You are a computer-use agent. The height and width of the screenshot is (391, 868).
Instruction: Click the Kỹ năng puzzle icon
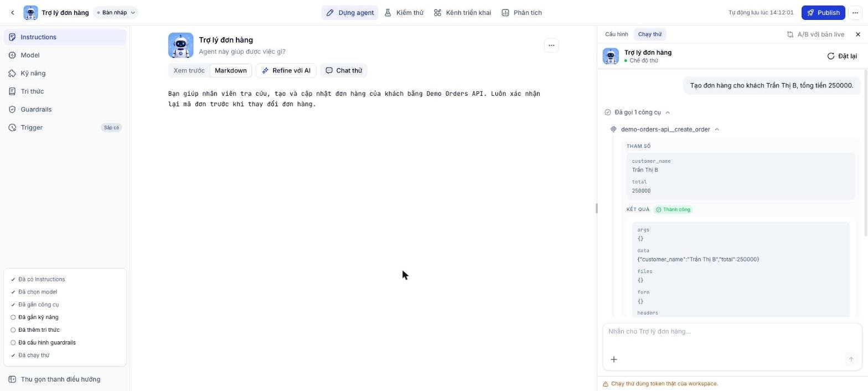[12, 73]
